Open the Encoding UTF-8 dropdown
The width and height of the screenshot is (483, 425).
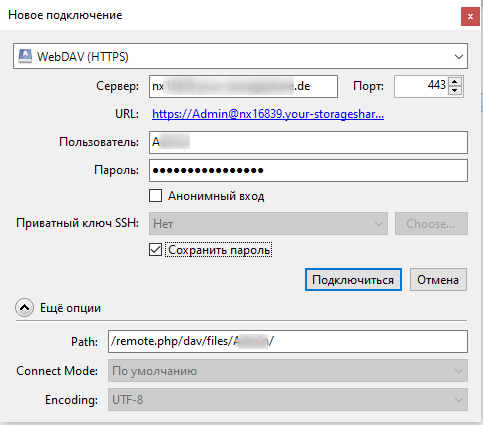tap(288, 399)
